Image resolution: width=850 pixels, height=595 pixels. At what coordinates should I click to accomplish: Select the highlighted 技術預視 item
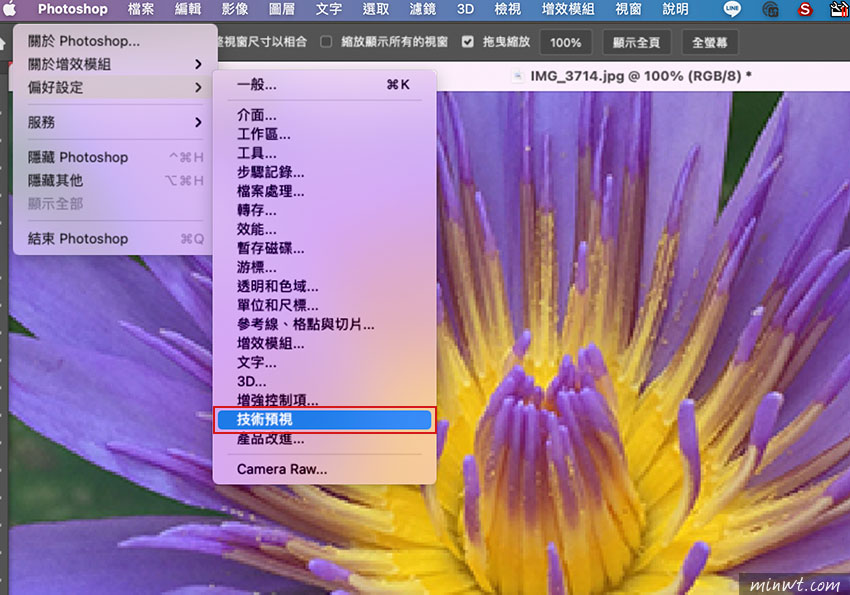[324, 419]
